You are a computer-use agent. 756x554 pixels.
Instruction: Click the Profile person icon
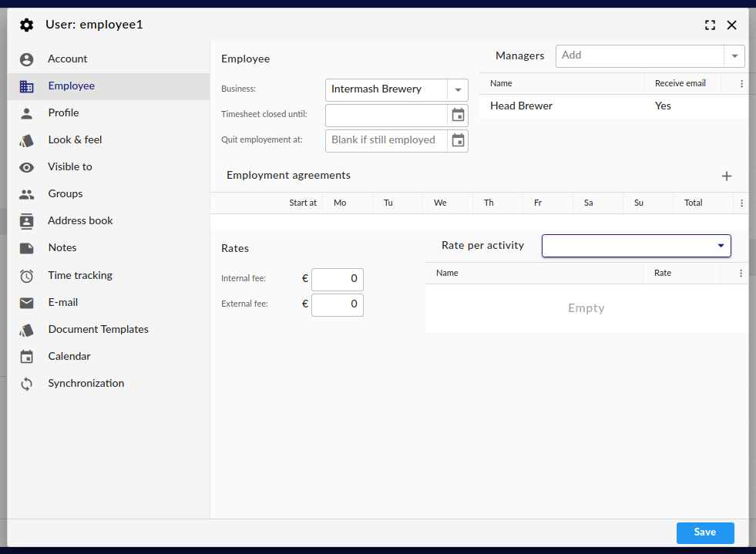[x=26, y=113]
